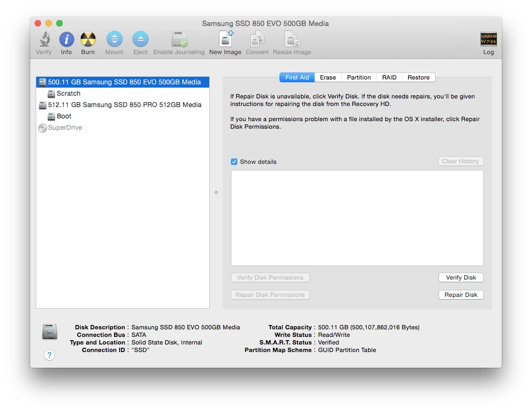The image size is (532, 411).
Task: Create a New Image from the toolbar
Action: [x=225, y=39]
